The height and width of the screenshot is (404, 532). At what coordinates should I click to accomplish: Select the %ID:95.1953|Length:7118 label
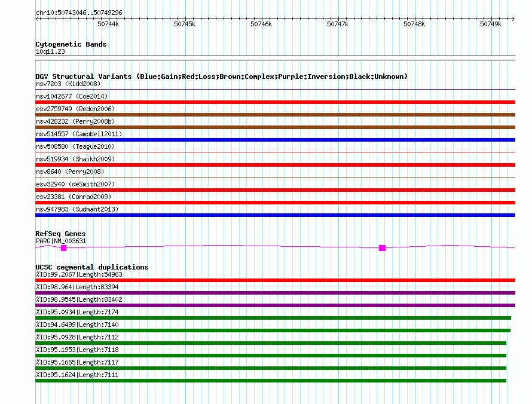click(77, 350)
